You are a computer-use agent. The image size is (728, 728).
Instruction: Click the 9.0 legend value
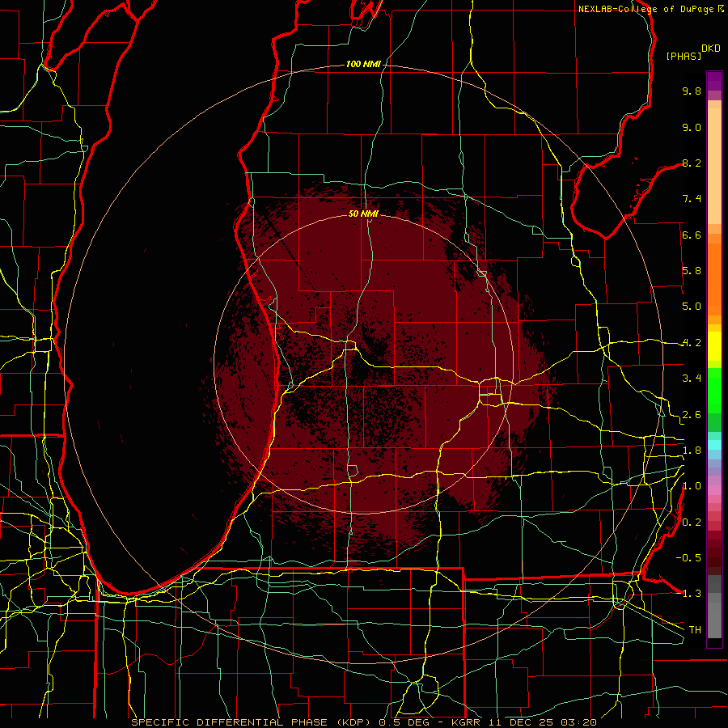pos(692,127)
